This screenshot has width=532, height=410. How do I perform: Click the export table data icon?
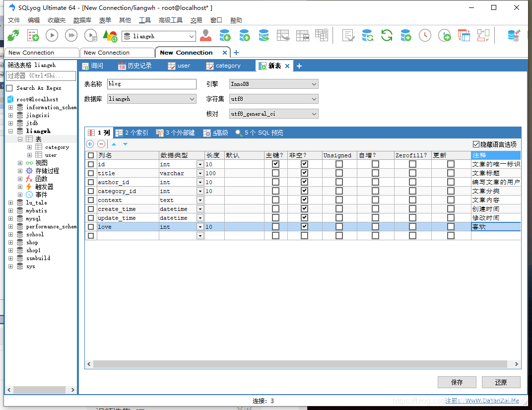283,35
